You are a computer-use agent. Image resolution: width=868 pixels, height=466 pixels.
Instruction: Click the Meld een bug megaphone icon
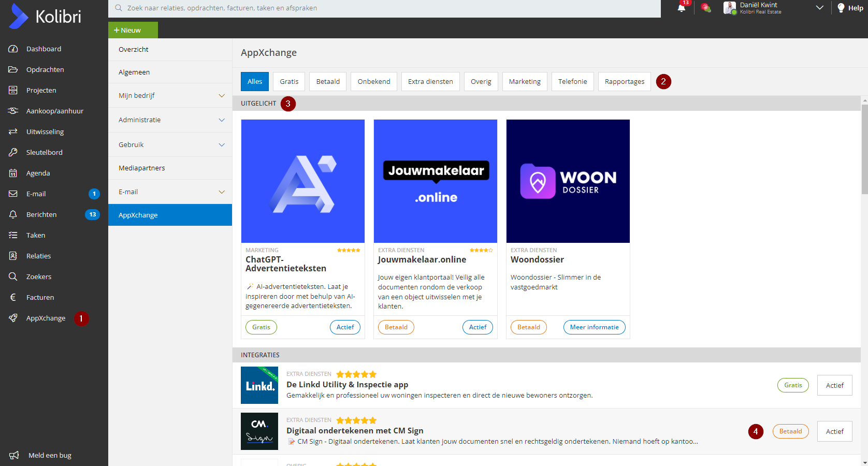pos(14,455)
